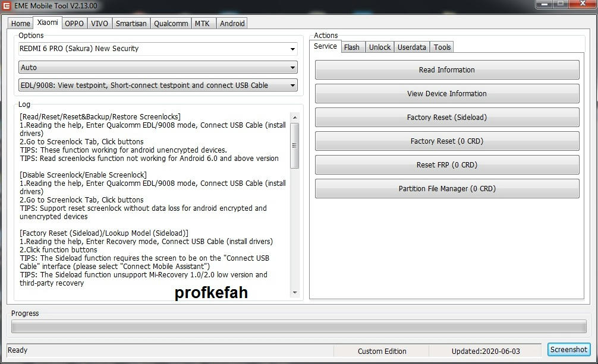Click the Ready status text
This screenshot has width=598, height=364.
18,350
